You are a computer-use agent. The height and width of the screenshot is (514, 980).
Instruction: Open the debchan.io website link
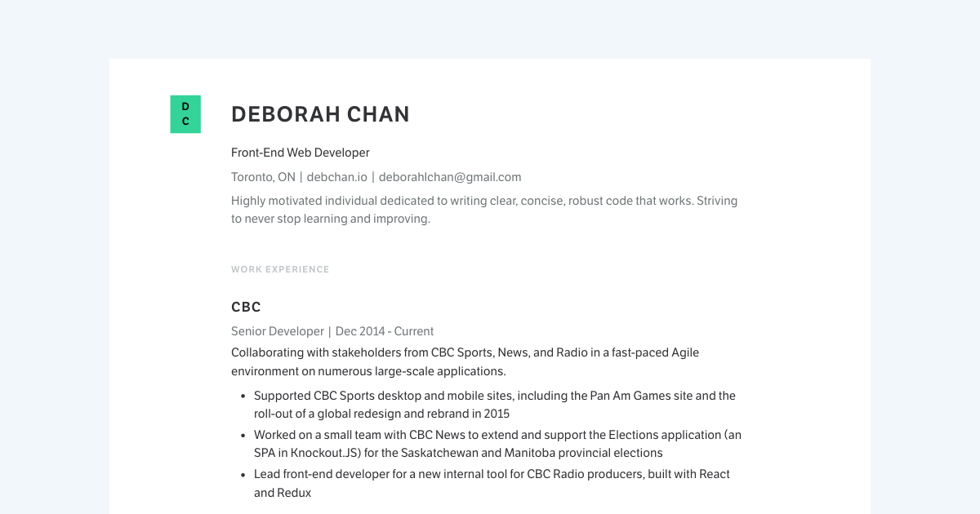click(x=336, y=177)
